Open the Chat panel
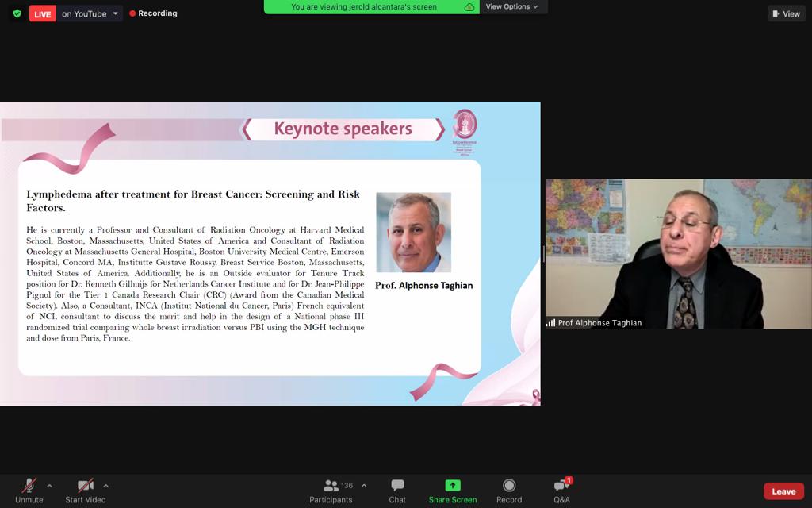The image size is (812, 508). click(397, 491)
